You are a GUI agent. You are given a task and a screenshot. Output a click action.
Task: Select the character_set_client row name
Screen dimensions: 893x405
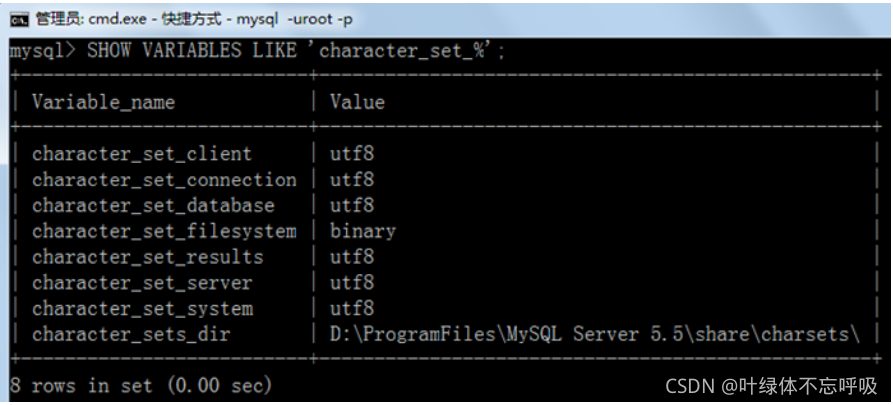pyautogui.click(x=142, y=154)
